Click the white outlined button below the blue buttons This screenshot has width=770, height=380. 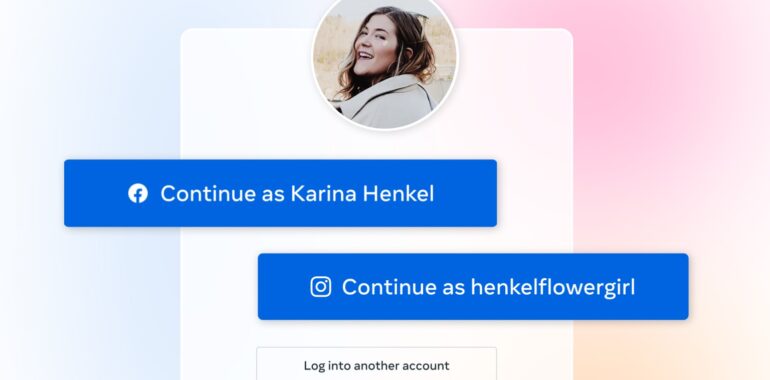pyautogui.click(x=376, y=364)
